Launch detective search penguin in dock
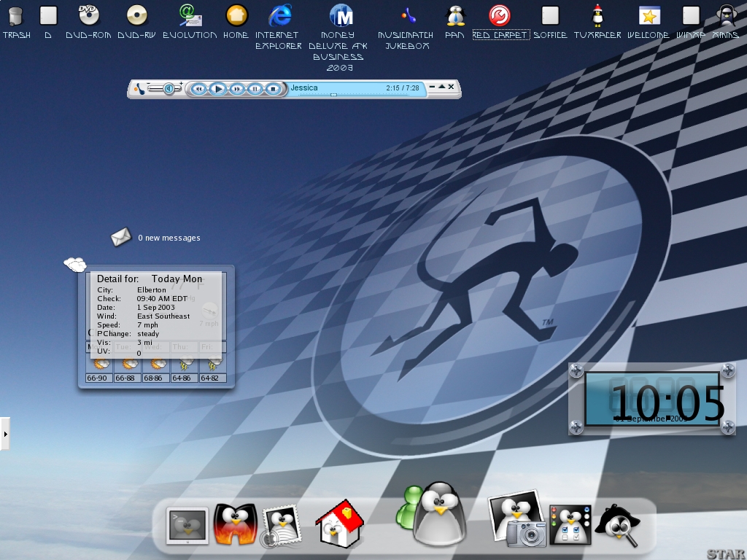The image size is (747, 560). coord(617,526)
